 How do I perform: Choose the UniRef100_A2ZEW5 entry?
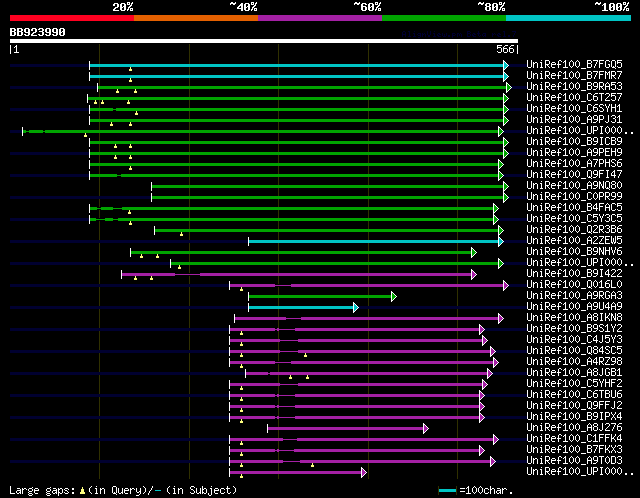(574, 241)
